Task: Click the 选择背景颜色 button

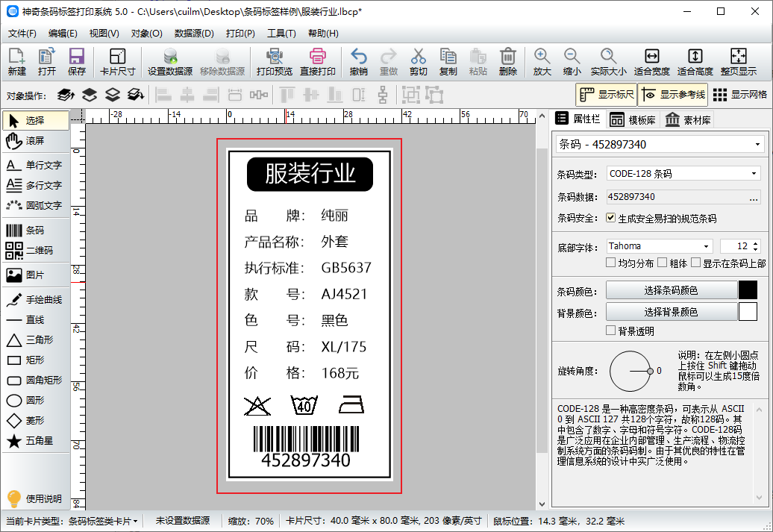Action: [x=671, y=312]
